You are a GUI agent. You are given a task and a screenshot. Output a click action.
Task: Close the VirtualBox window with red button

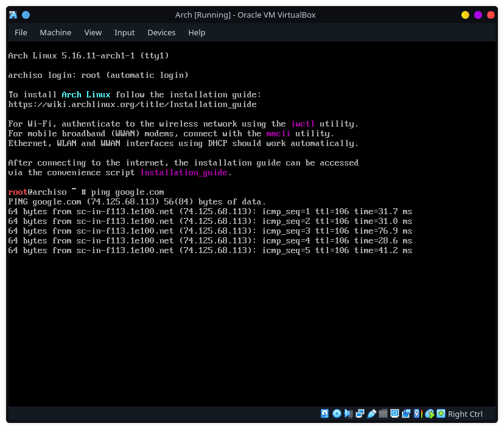(491, 15)
